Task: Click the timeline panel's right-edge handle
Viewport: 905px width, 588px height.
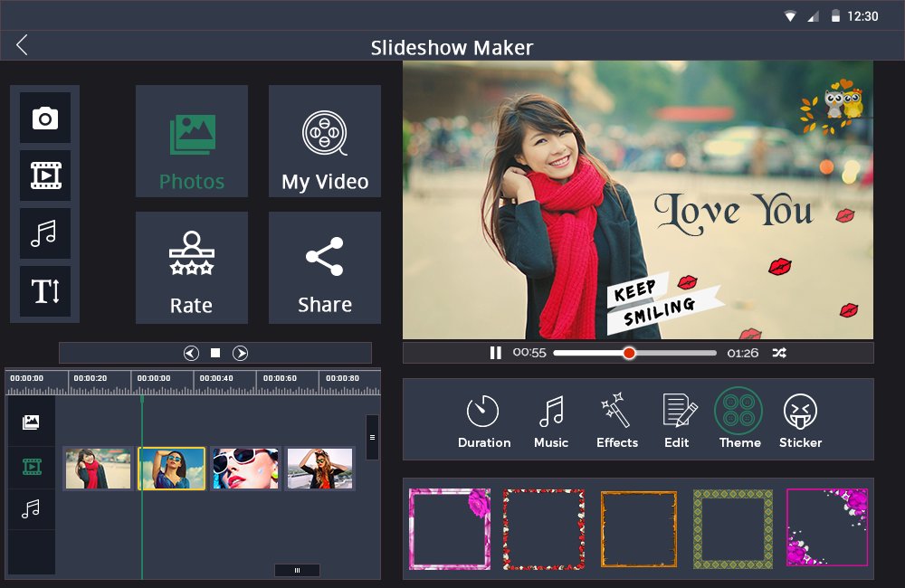Action: pos(372,437)
